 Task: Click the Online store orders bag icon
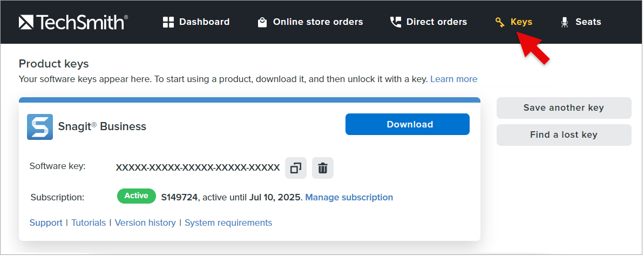point(262,22)
